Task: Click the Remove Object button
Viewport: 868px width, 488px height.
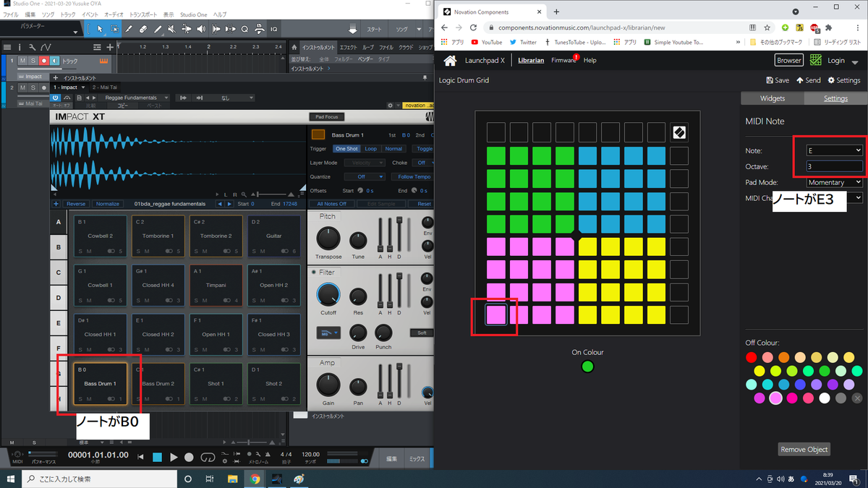Action: click(x=804, y=449)
